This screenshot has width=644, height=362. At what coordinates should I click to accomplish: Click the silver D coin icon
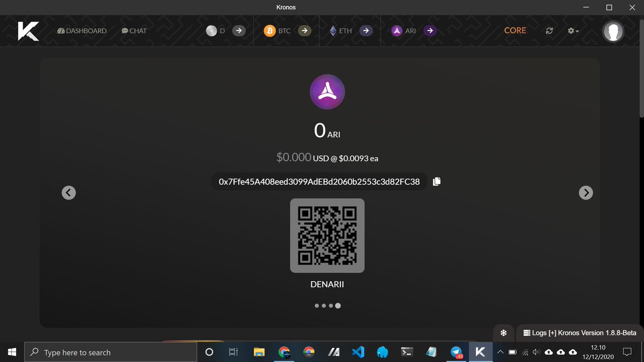211,31
